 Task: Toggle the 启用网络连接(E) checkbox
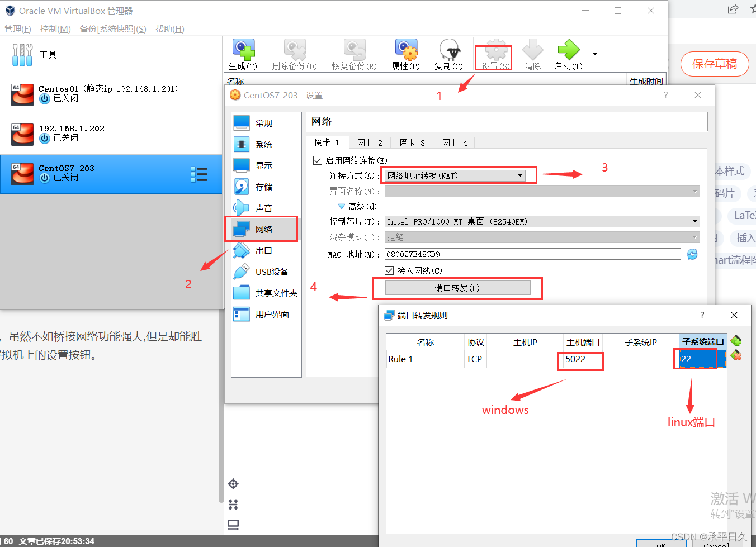click(318, 160)
